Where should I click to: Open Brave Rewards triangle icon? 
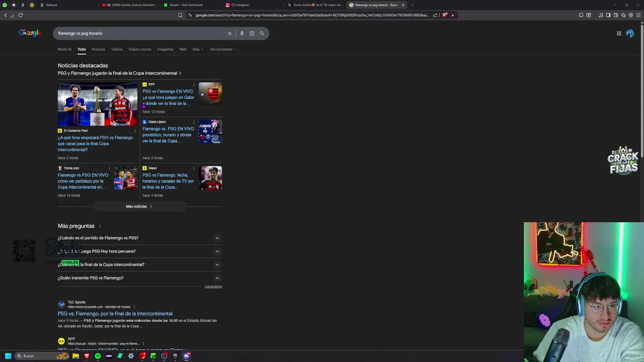[453, 15]
